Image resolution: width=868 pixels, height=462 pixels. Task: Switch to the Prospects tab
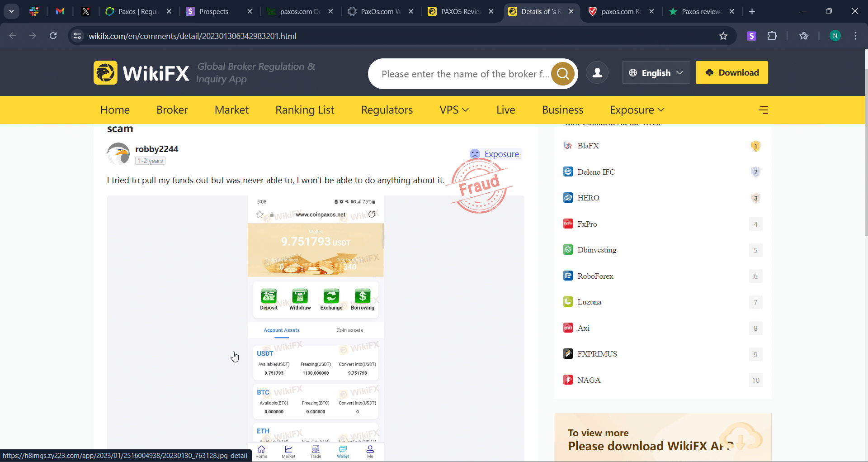click(215, 12)
